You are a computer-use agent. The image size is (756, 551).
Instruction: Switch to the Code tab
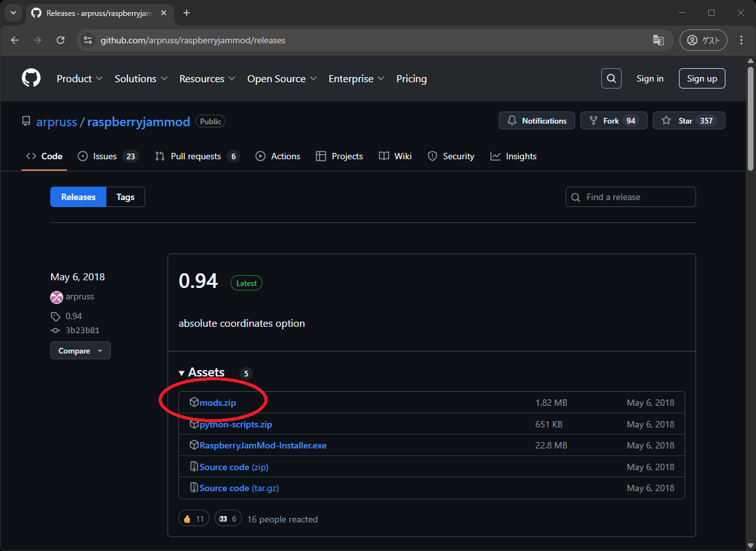point(45,156)
